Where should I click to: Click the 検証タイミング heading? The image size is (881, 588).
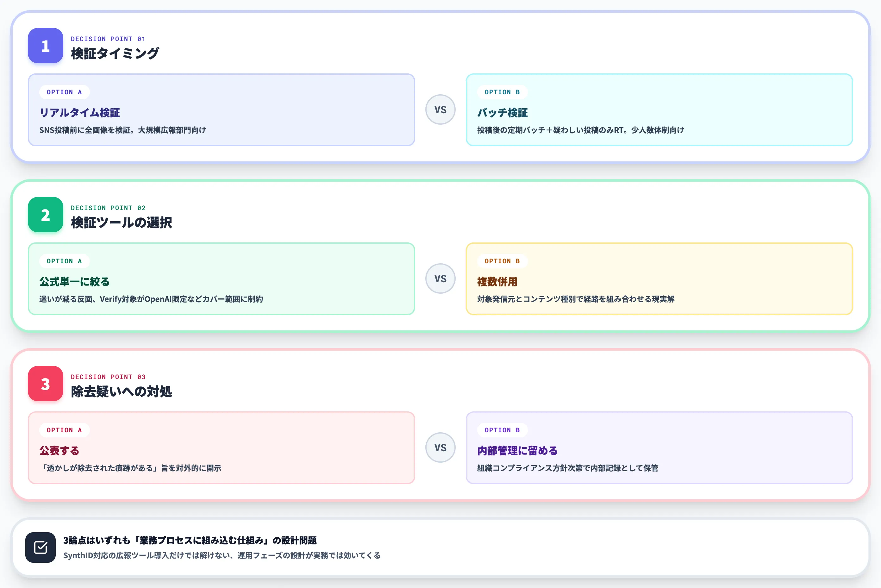pyautogui.click(x=115, y=53)
